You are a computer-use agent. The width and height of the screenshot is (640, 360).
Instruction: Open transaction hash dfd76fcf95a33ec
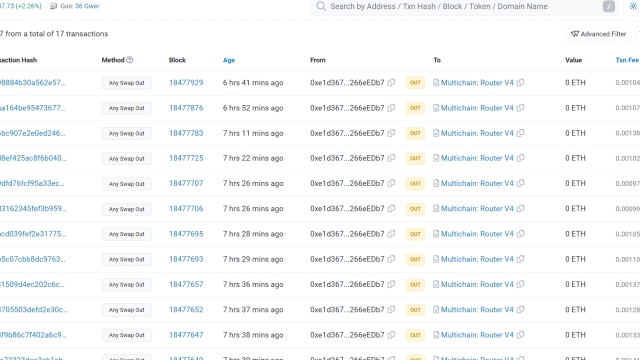pyautogui.click(x=32, y=183)
